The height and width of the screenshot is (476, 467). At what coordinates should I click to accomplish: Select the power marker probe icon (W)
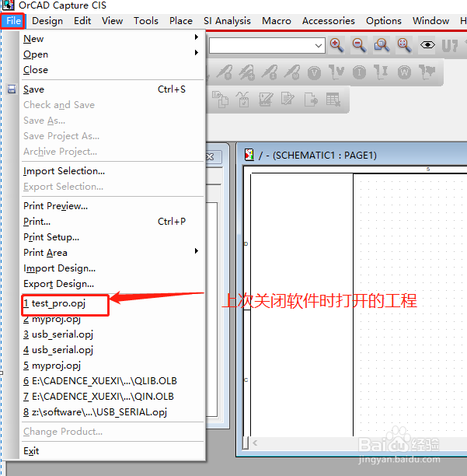pos(291,72)
